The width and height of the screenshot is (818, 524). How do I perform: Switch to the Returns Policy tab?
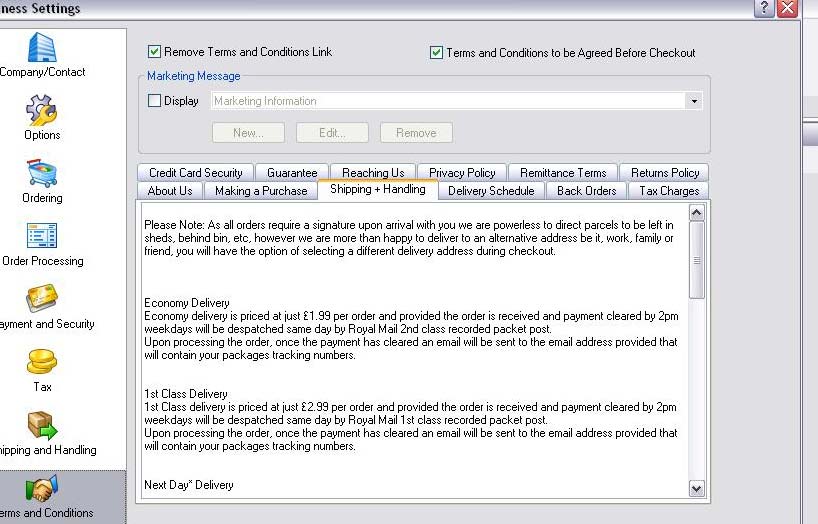pos(664,173)
